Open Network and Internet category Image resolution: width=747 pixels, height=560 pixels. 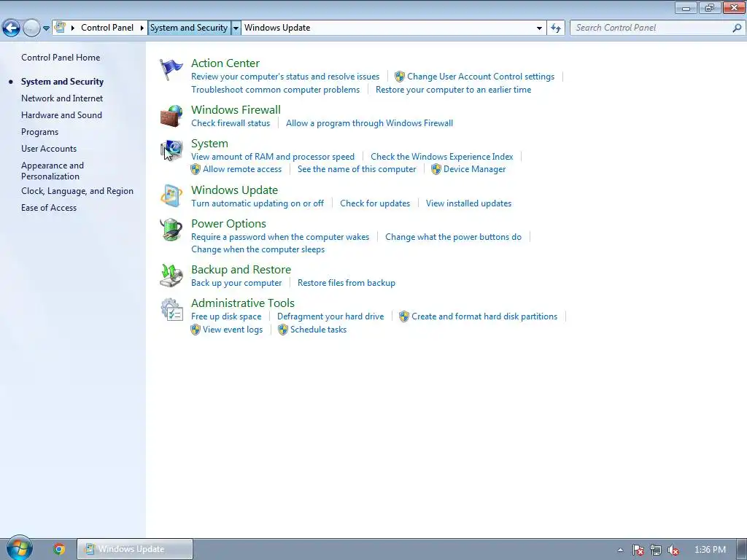(x=62, y=98)
